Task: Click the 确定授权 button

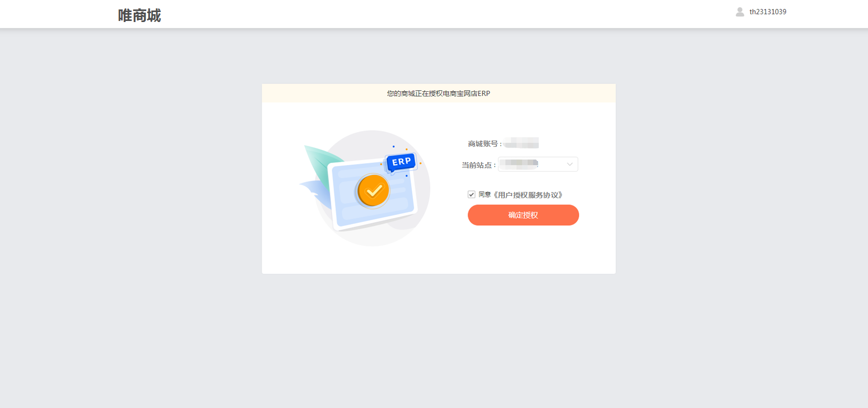Action: (523, 215)
